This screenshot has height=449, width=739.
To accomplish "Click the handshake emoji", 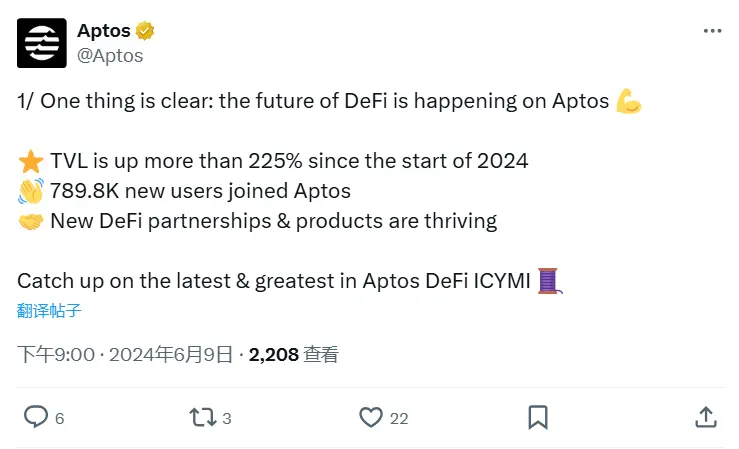I will tap(31, 221).
